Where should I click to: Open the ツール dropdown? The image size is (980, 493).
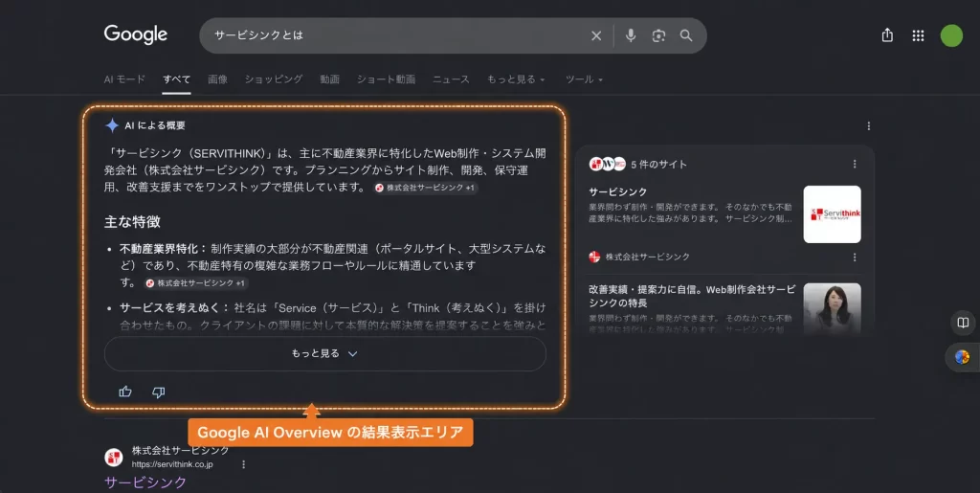(584, 79)
